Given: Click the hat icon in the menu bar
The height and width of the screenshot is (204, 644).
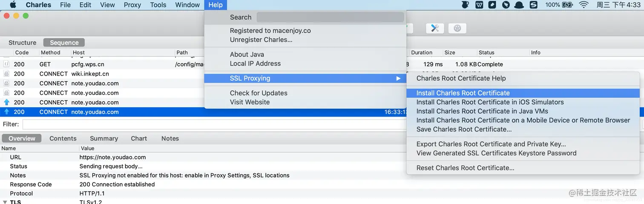Looking at the screenshot, I should (519, 5).
